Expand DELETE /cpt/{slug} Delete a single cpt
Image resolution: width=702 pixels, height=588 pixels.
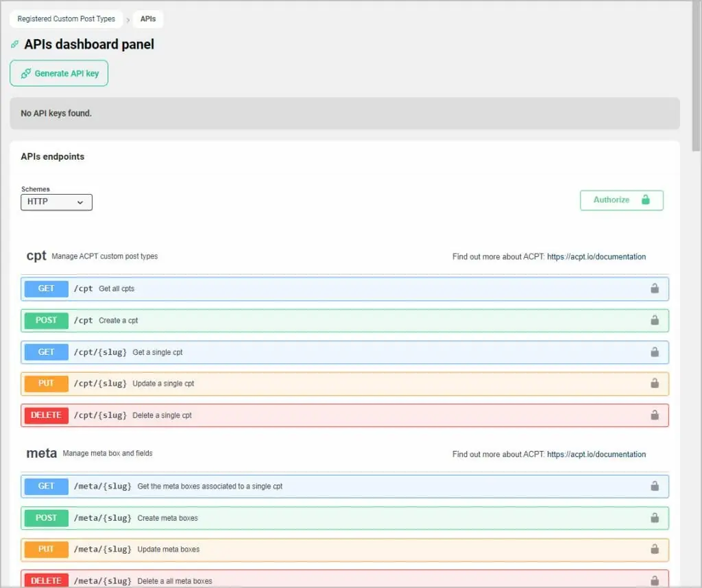pyautogui.click(x=345, y=415)
